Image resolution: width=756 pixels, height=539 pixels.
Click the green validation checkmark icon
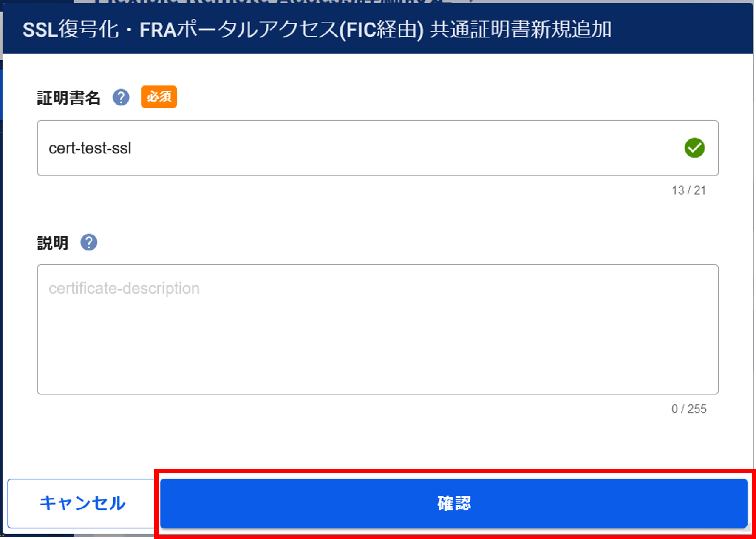(x=694, y=148)
